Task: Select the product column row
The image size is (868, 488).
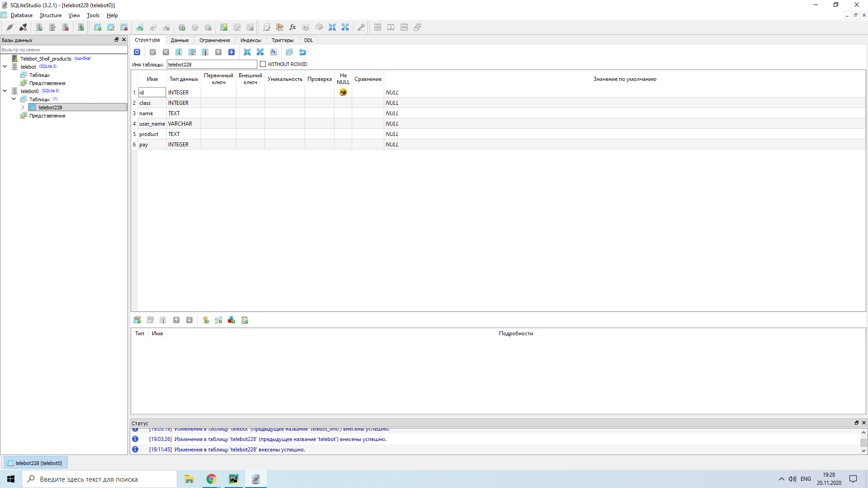Action: tap(498, 134)
